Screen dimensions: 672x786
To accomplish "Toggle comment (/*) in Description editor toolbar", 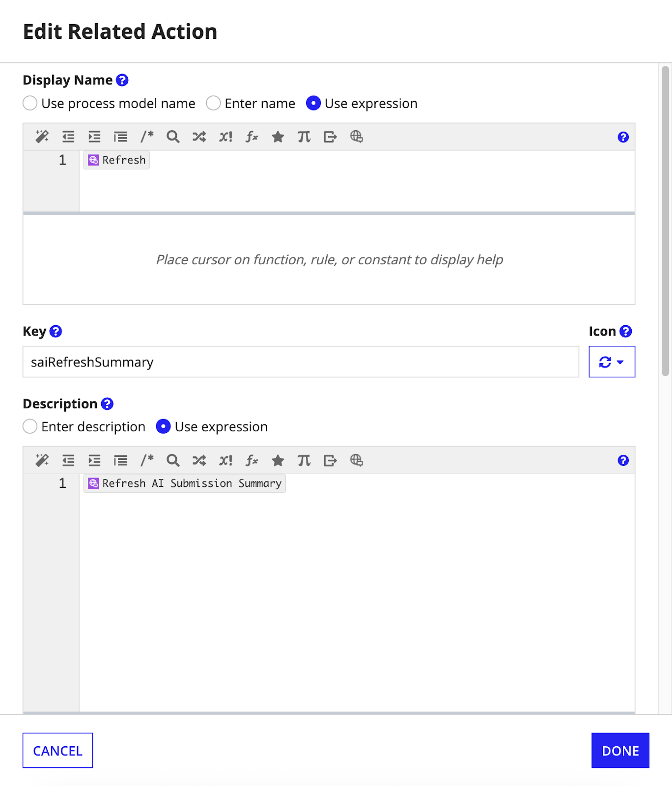I will tap(147, 460).
